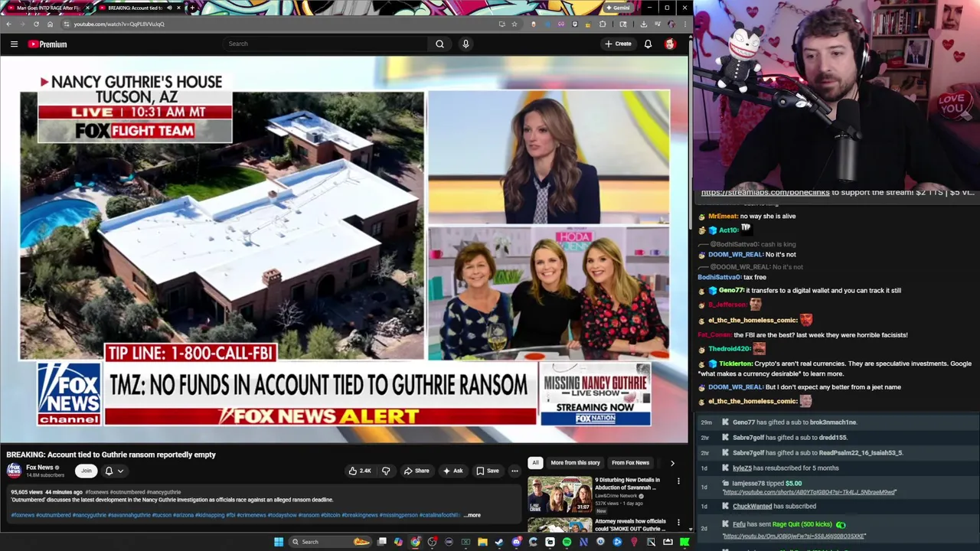Open the YouTube account avatar menu
This screenshot has width=980, height=551.
click(670, 44)
